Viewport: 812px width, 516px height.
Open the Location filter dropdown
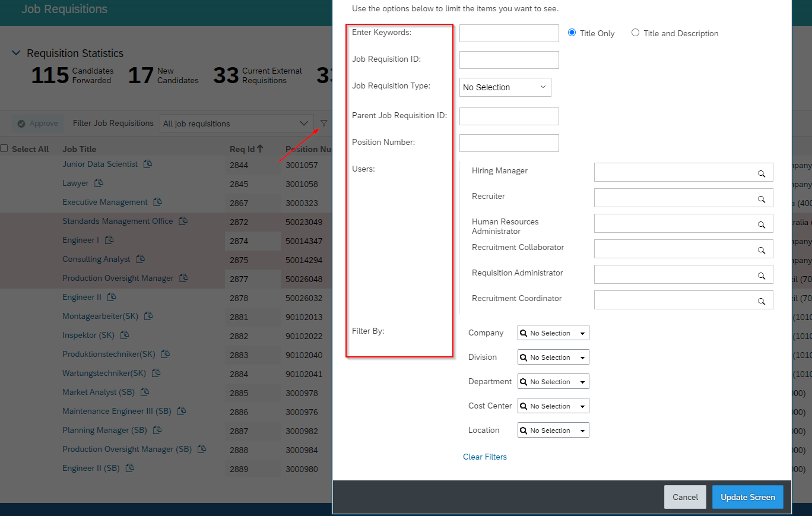tap(553, 430)
